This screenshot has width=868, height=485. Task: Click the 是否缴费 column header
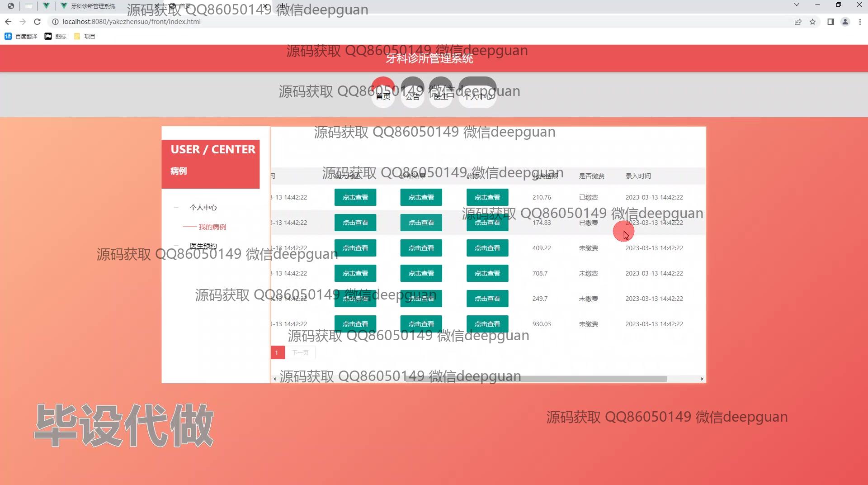pyautogui.click(x=591, y=176)
